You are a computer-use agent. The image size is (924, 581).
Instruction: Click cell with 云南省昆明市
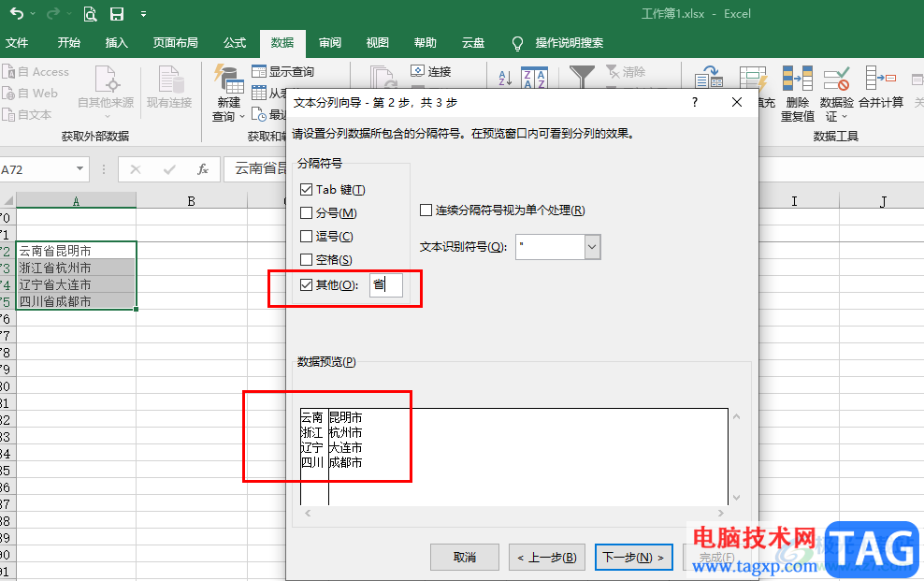point(76,251)
